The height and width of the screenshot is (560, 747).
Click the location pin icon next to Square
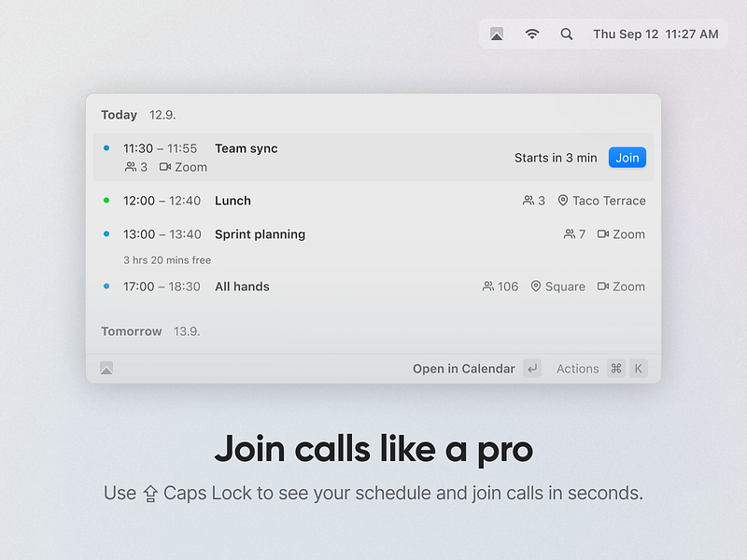point(535,287)
